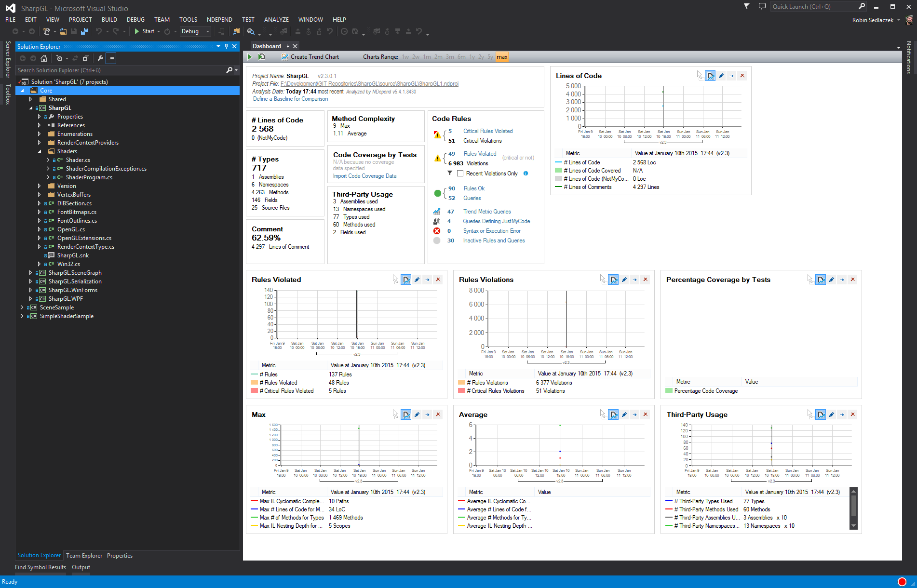
Task: Switch to the Output tab
Action: (81, 567)
